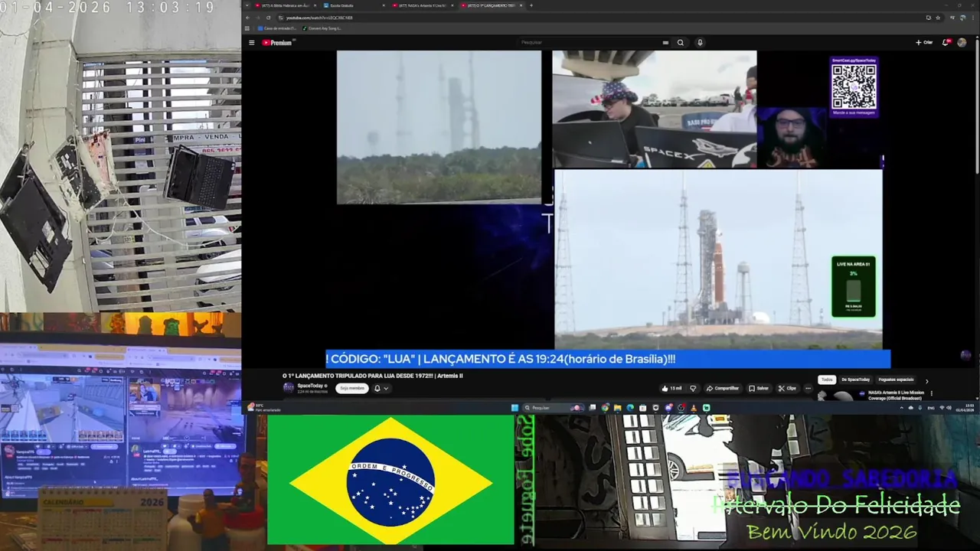Image resolution: width=980 pixels, height=551 pixels.
Task: Open the SpaceToday channel name link
Action: coord(310,386)
